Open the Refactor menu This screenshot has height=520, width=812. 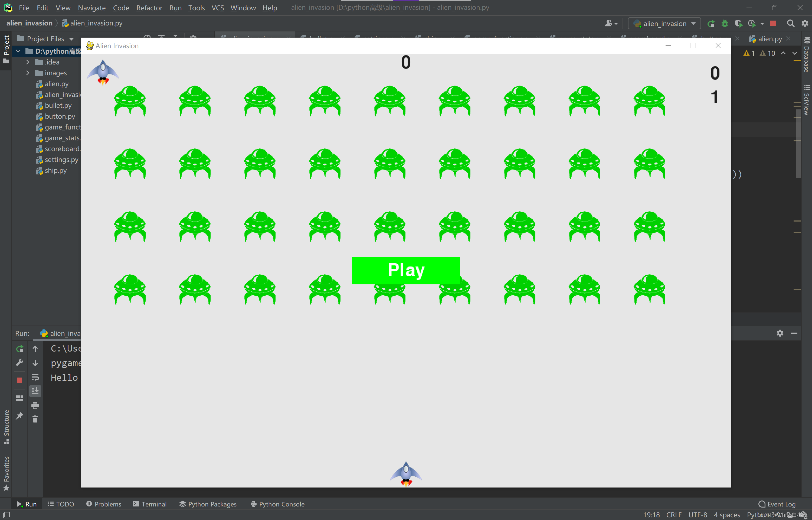[x=149, y=7]
